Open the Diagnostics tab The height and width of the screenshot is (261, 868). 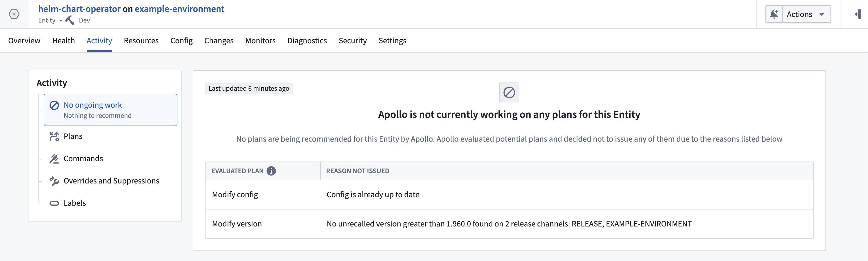[x=307, y=40]
